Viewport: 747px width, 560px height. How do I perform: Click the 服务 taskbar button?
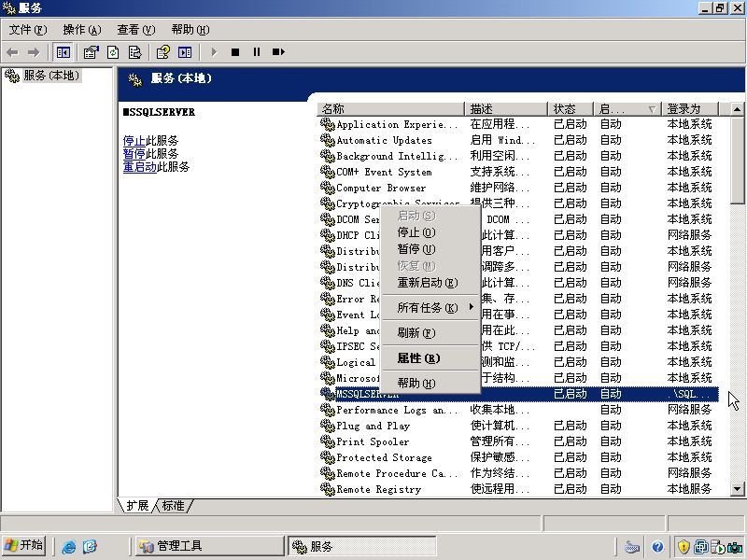(x=362, y=546)
